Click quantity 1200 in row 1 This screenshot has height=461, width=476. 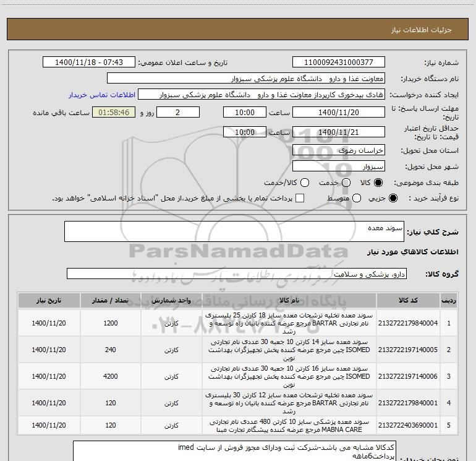[111, 323]
